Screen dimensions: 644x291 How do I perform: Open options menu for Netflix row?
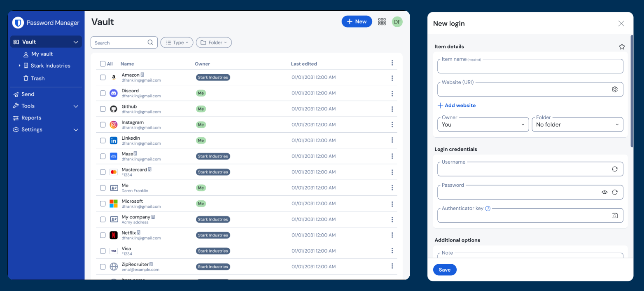tap(392, 235)
